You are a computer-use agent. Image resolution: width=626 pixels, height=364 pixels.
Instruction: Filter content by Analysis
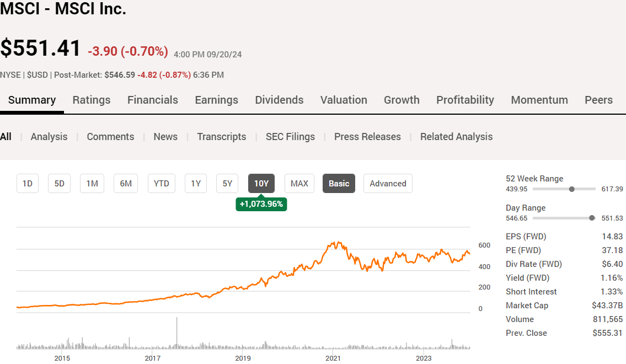[49, 137]
